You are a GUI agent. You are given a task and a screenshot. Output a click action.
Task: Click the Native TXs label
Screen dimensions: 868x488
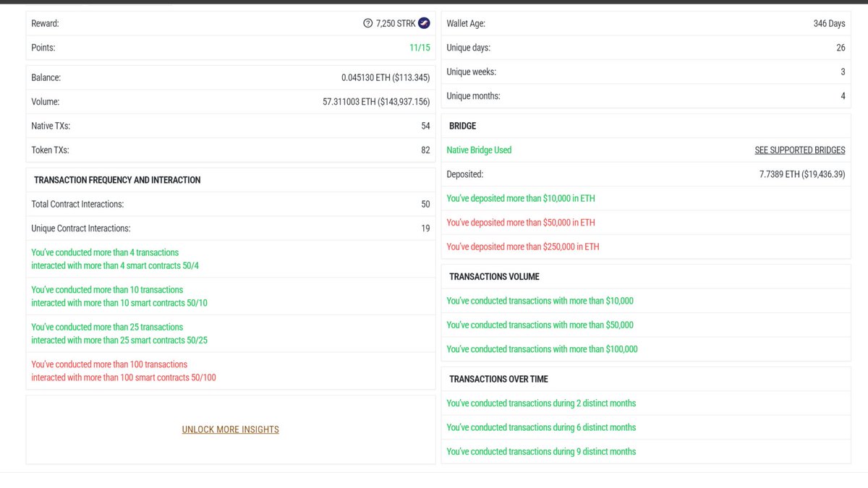pos(51,126)
